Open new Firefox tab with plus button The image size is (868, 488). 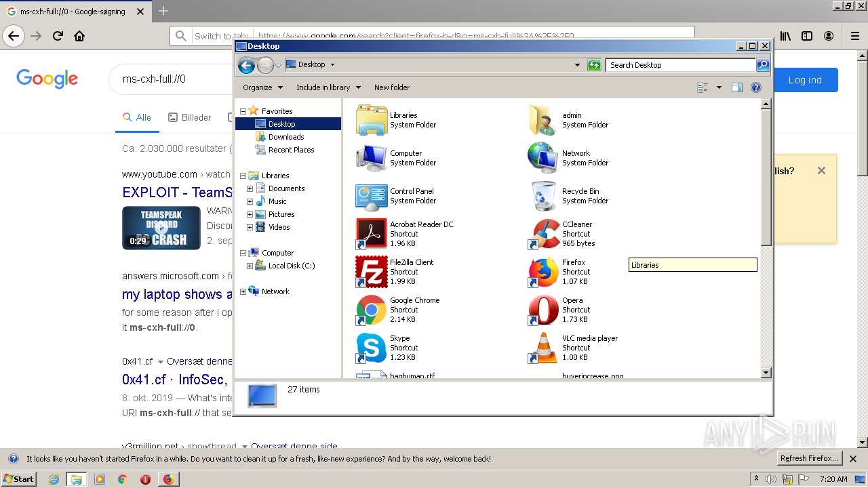tap(163, 11)
